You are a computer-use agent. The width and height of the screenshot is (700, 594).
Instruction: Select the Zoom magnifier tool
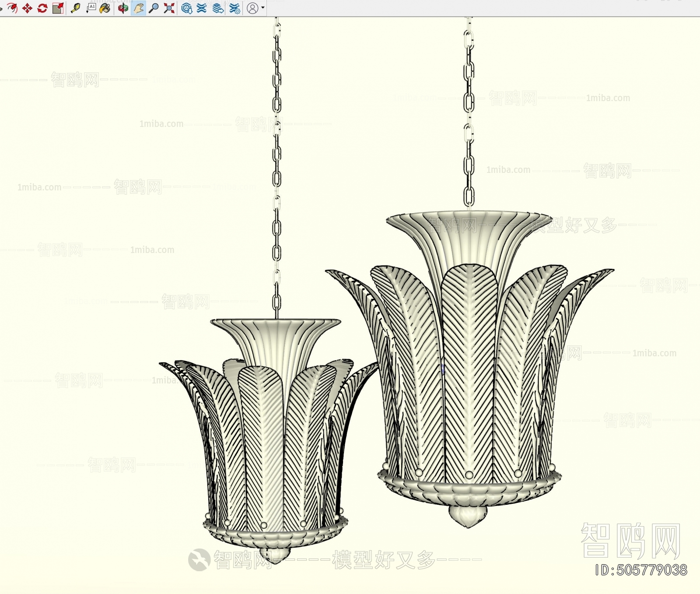154,8
